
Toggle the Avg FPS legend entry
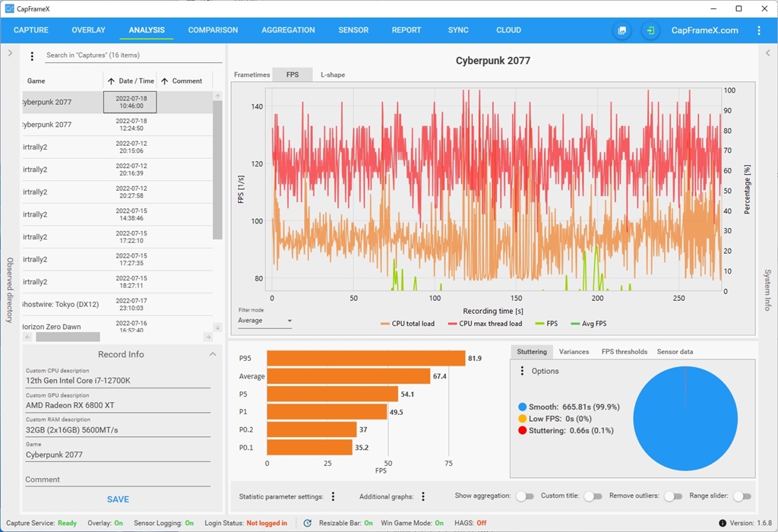click(589, 324)
